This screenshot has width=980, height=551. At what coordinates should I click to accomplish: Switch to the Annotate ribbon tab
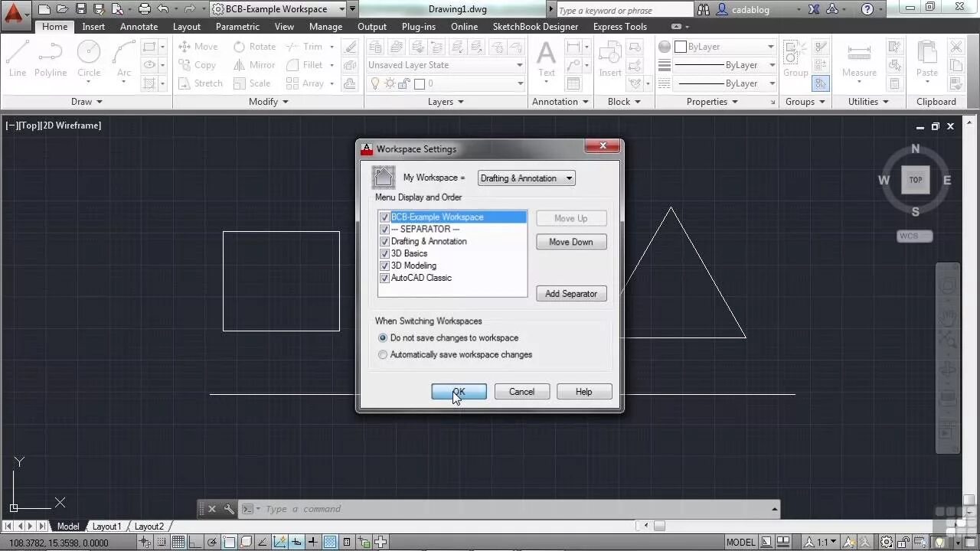139,27
